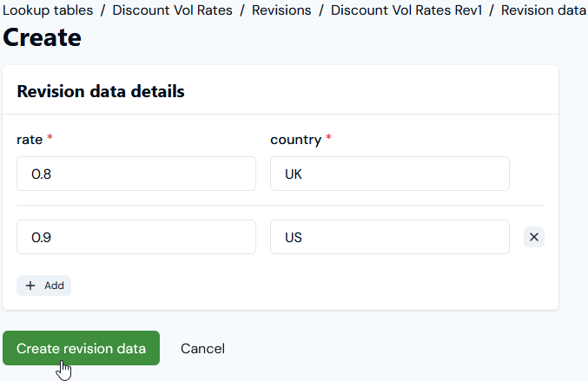Click the rate column label
Screen dimensions: 588x381
pos(30,139)
